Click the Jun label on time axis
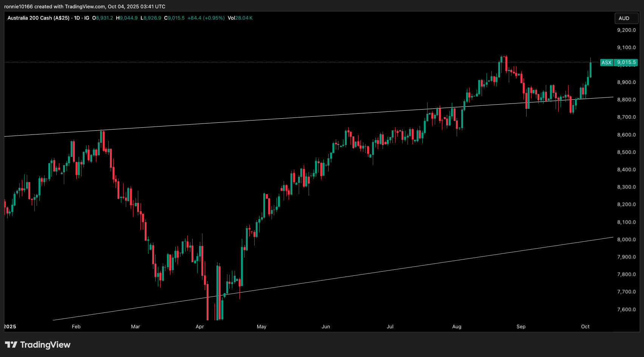The image size is (644, 357). point(326,326)
